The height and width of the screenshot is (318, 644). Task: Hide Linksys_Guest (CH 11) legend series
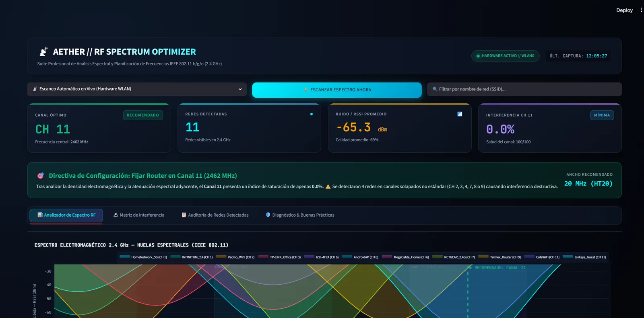click(x=584, y=257)
